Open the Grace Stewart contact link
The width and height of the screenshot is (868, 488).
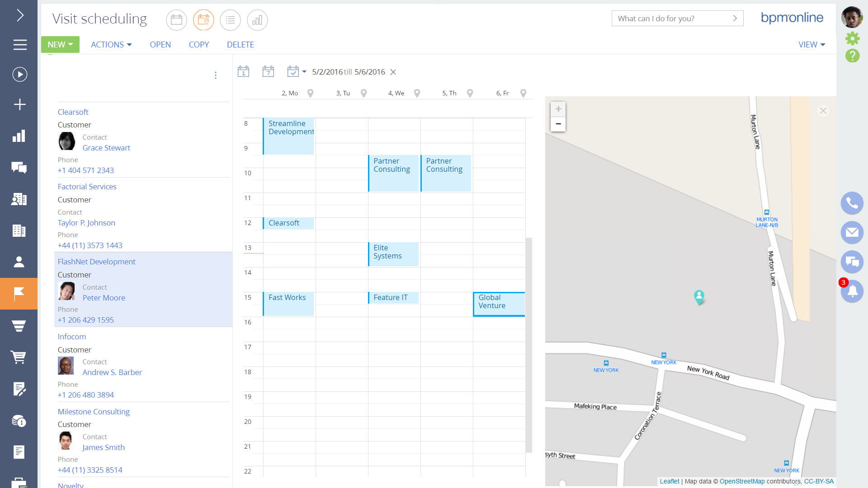pyautogui.click(x=106, y=148)
